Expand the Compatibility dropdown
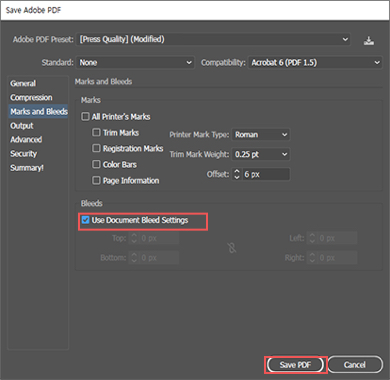Screen dimensions: 390x380 tap(315, 62)
